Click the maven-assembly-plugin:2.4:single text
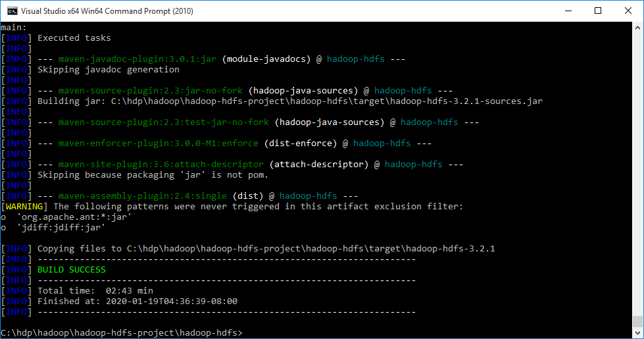This screenshot has width=644, height=339. (143, 196)
